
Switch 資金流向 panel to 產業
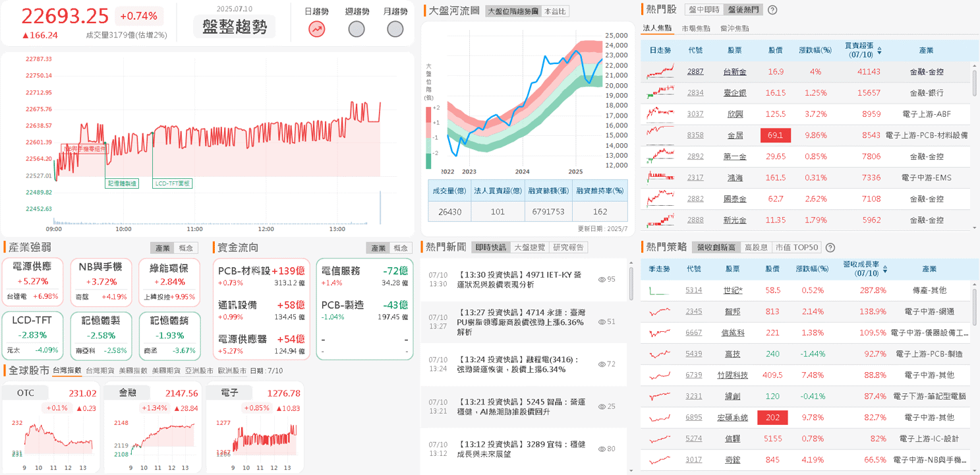point(378,248)
